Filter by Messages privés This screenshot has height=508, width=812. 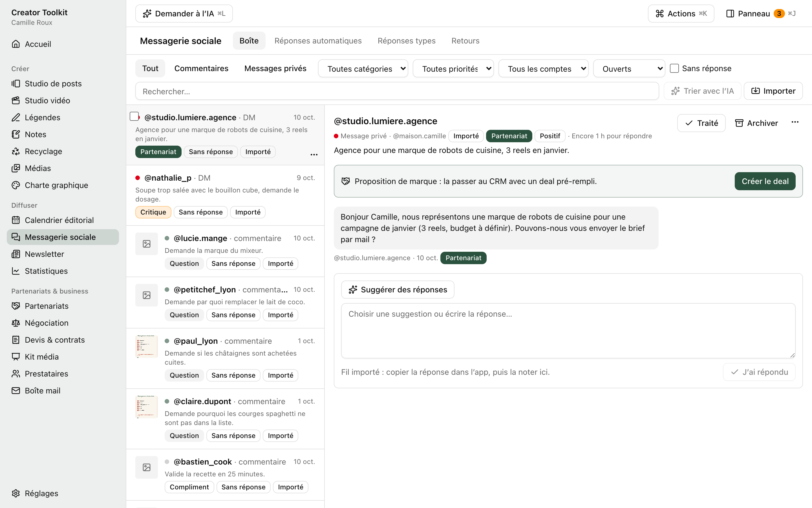pyautogui.click(x=275, y=68)
